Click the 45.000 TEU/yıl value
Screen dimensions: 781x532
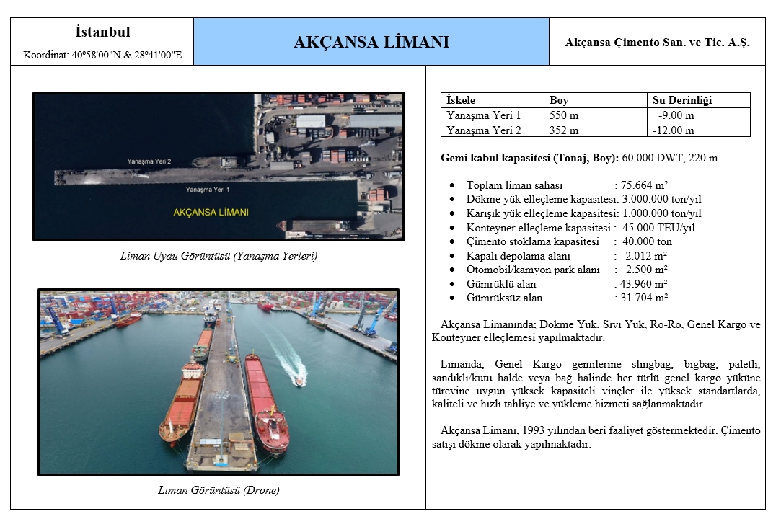coord(658,228)
